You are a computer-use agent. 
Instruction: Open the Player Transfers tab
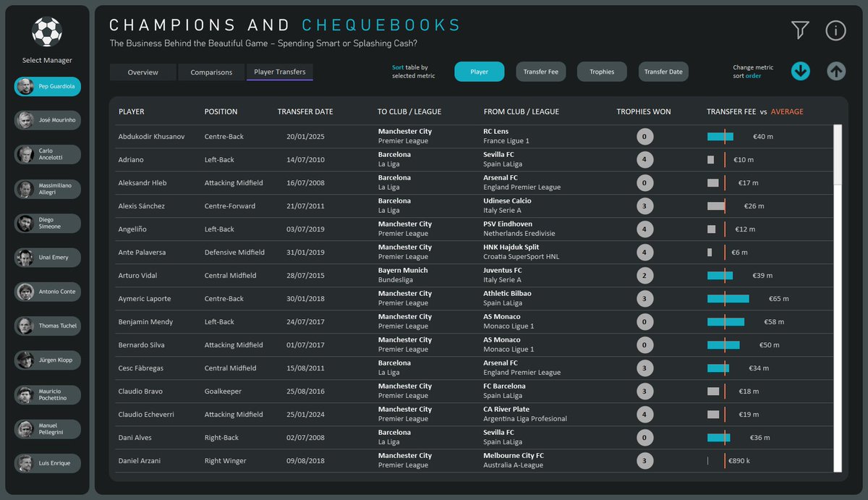pyautogui.click(x=280, y=72)
